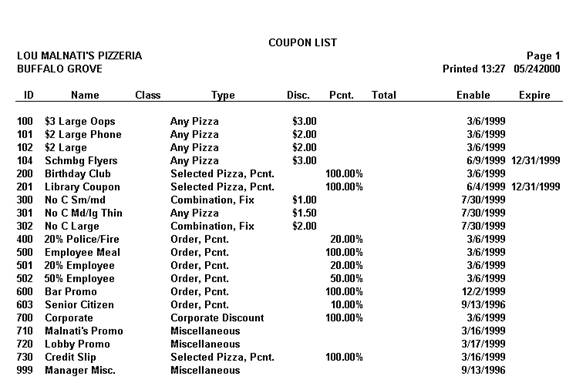Select the Malnati's Promo entry
Image resolution: width=576 pixels, height=383 pixels.
pos(84,331)
